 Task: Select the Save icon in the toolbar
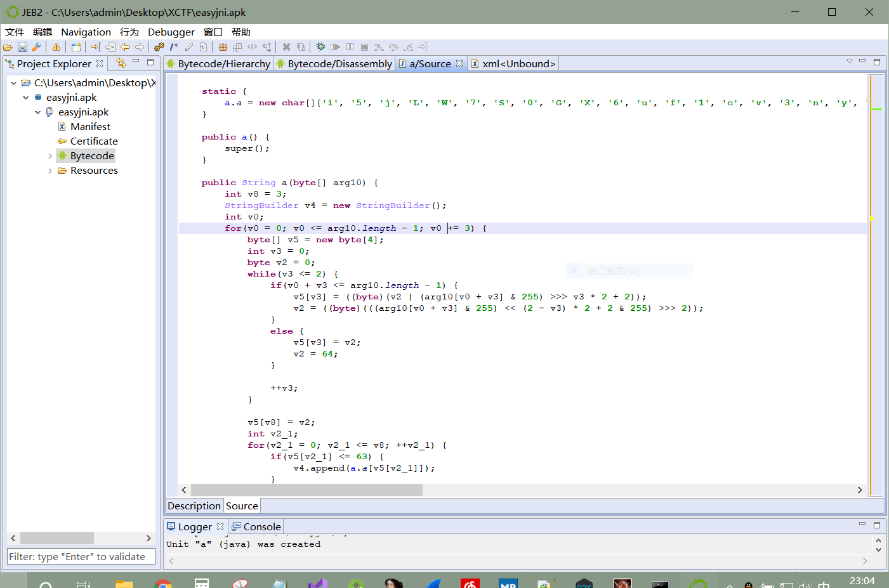tap(22, 46)
